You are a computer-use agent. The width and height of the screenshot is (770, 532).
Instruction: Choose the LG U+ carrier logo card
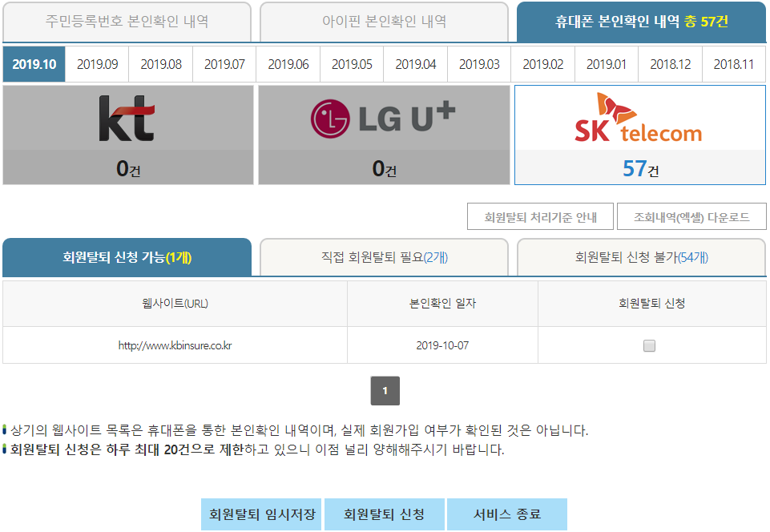coord(384,135)
